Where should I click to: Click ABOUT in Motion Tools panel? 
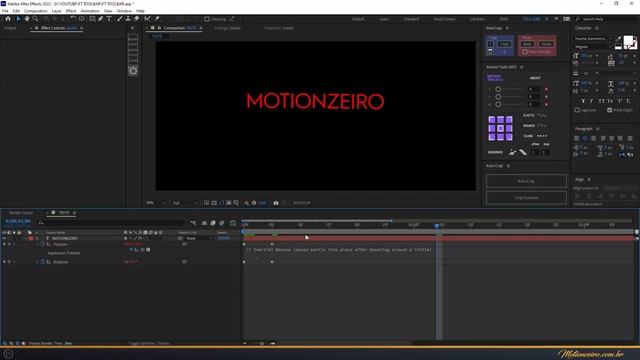[x=535, y=78]
